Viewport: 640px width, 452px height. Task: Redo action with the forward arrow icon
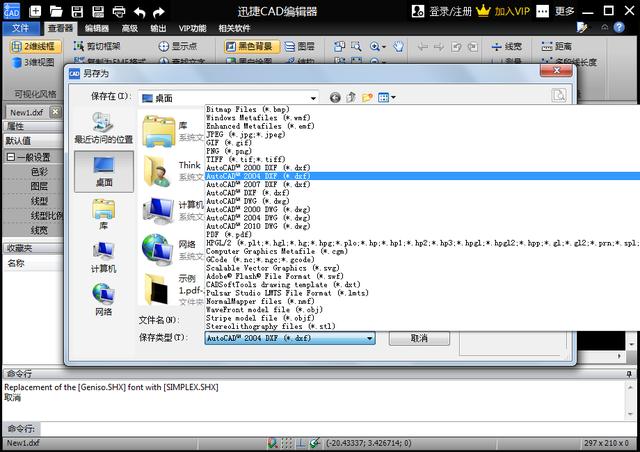pyautogui.click(x=159, y=12)
